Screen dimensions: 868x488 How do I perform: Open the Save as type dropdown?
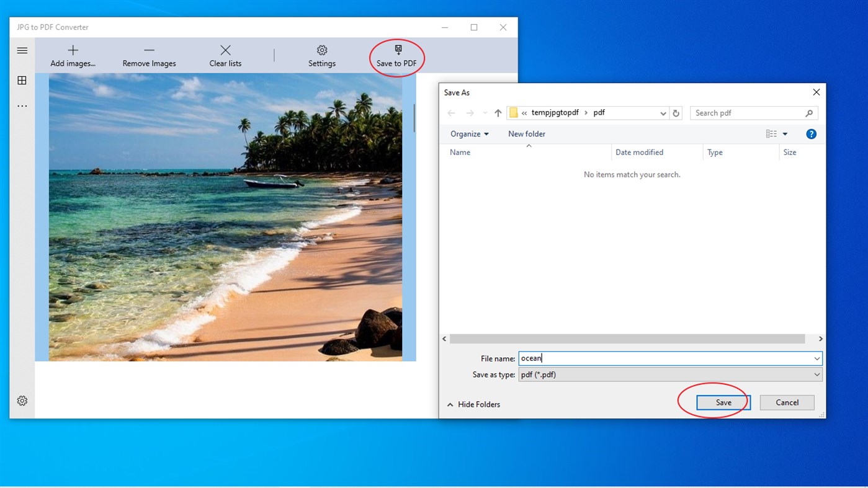coord(817,374)
